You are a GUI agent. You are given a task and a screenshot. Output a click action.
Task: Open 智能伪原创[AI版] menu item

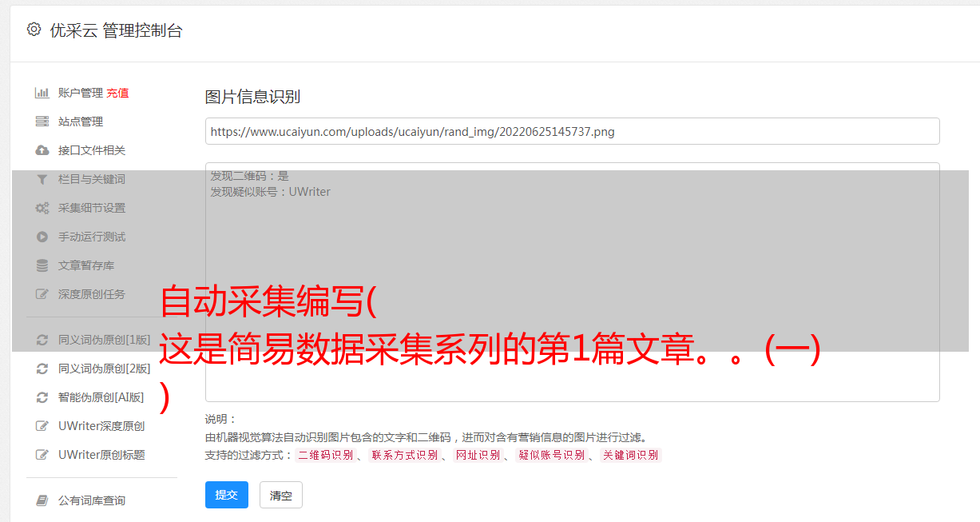101,397
